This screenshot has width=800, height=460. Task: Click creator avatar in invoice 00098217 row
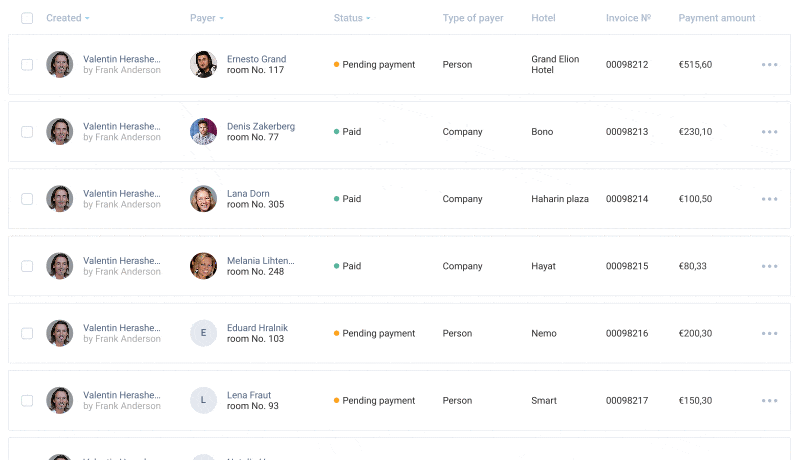point(60,400)
